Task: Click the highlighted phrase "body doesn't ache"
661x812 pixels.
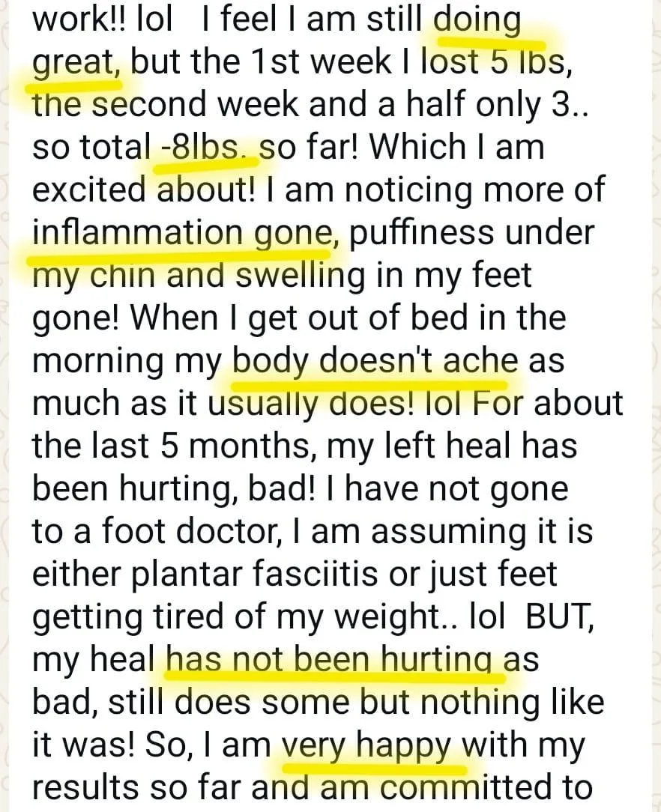Action: [x=375, y=362]
